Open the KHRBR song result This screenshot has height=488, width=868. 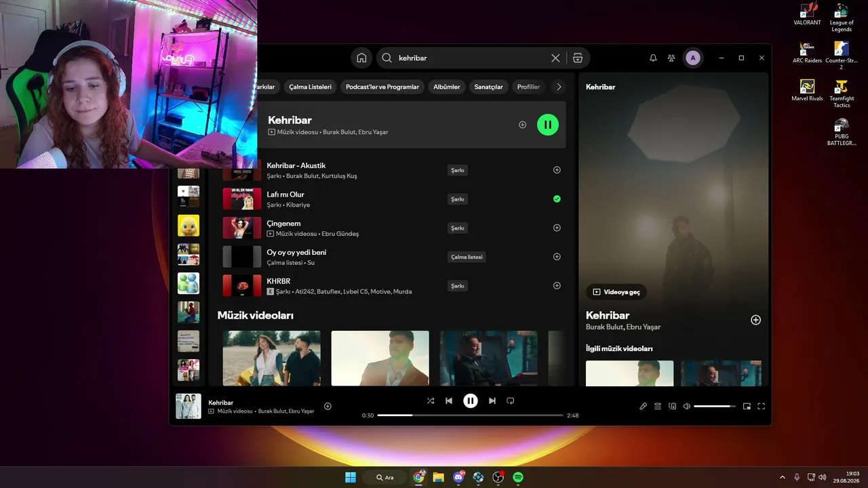click(x=393, y=285)
